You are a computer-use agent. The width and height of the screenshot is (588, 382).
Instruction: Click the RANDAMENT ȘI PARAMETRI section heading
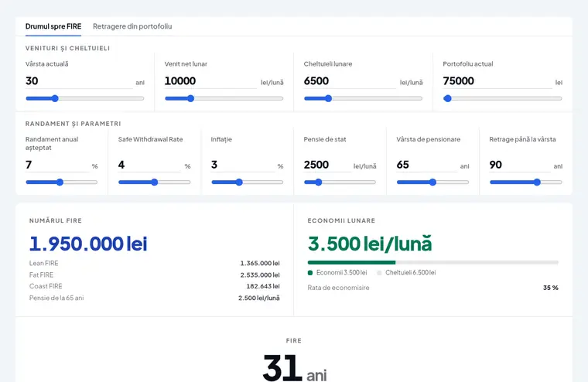tap(73, 124)
